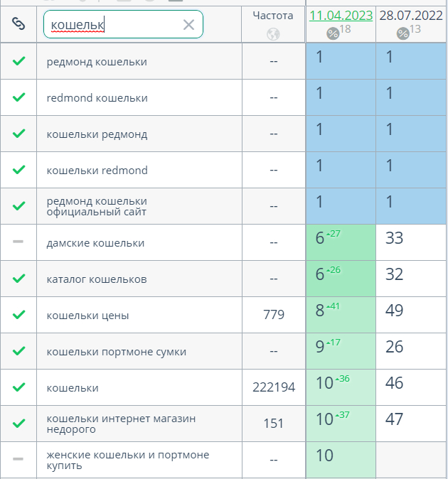This screenshot has height=479, width=448.
Task: Toggle green check for редмонд кошельки
Action: click(x=18, y=61)
